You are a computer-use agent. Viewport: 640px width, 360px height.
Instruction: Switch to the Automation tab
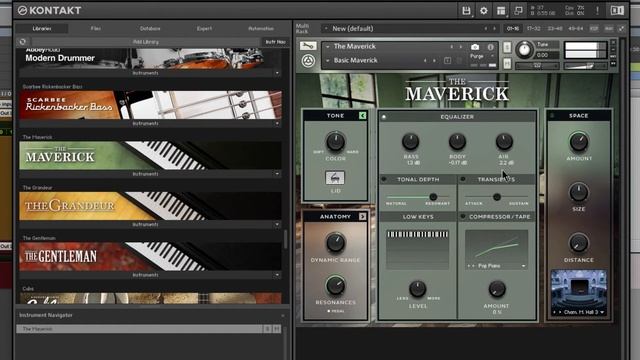point(261,29)
